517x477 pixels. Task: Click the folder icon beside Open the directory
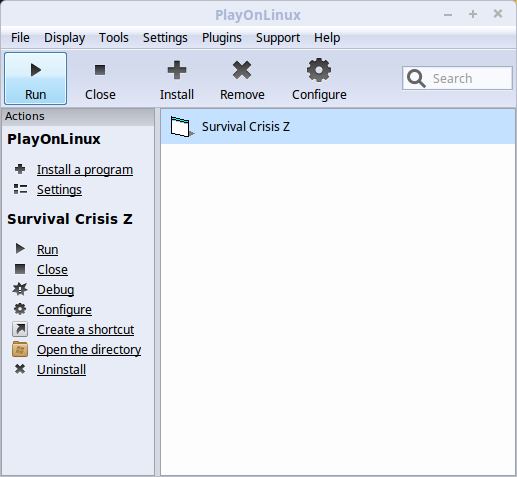20,349
